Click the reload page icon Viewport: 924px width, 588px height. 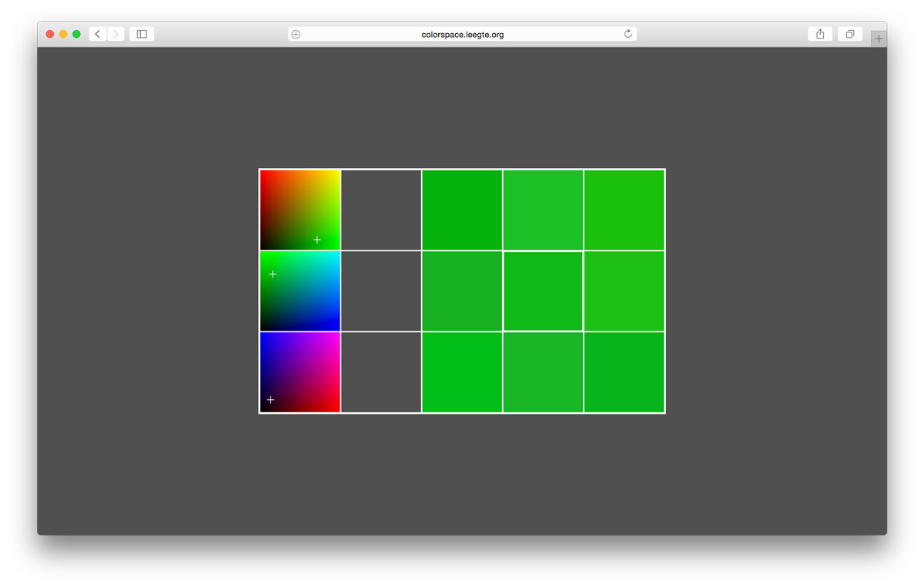tap(628, 34)
